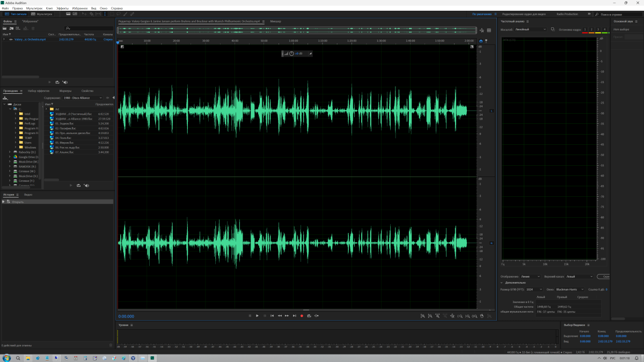Toggle loop playback in editor transport

click(309, 316)
